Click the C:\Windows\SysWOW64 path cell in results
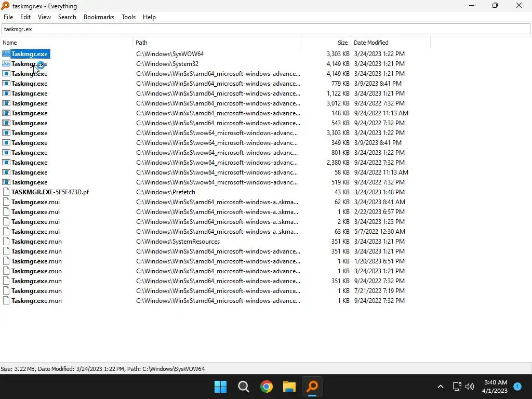Screen dimensions: 532x399 pos(170,54)
